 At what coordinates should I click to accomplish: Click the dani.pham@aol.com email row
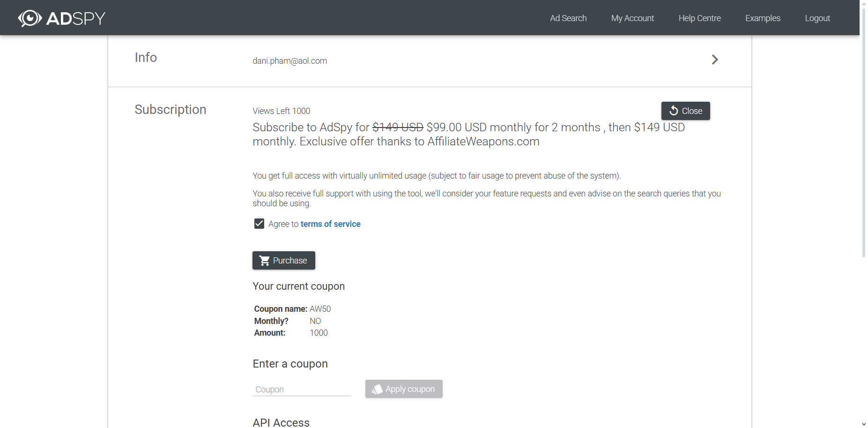click(289, 61)
